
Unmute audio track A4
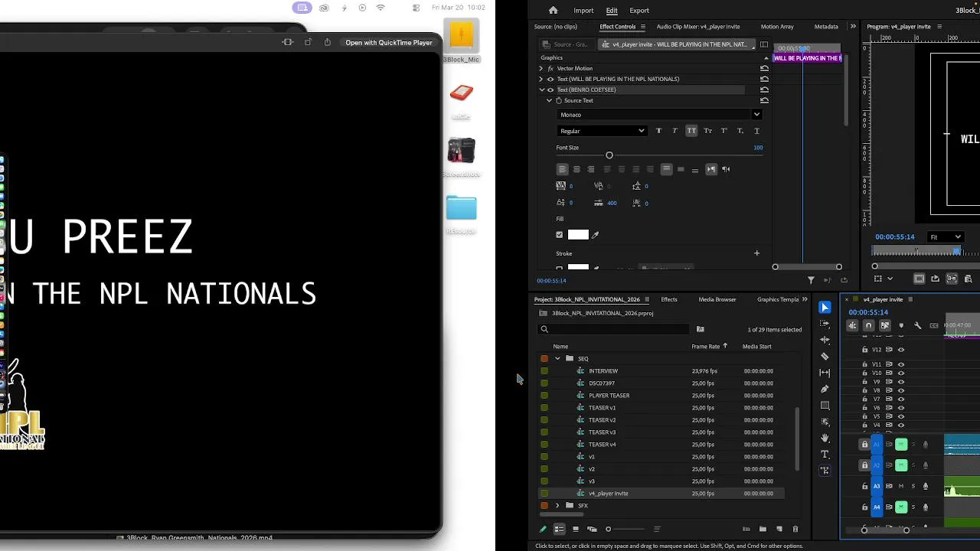point(901,507)
